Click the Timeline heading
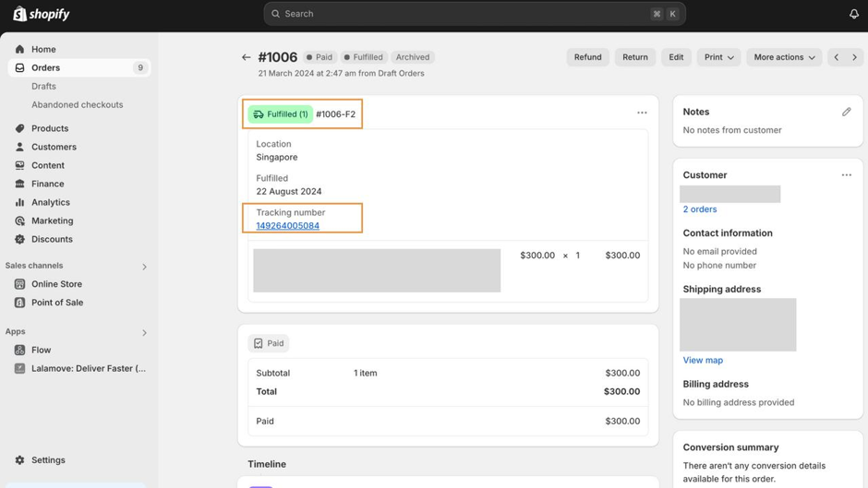Screen dimensions: 868x488 267,464
